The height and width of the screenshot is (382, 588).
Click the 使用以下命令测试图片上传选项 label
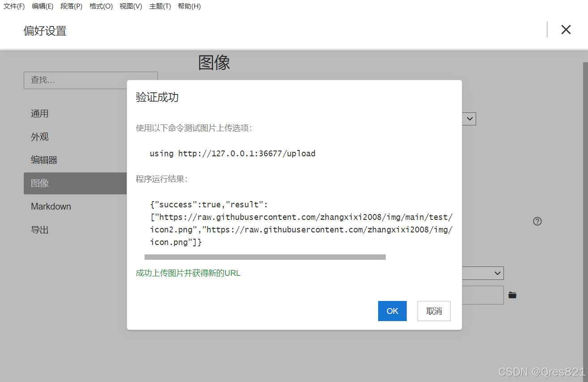point(194,128)
